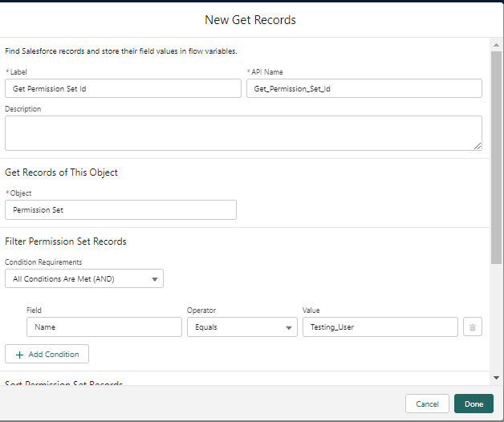
Task: Open the Condition Requirements dropdown
Action: pyautogui.click(x=83, y=278)
